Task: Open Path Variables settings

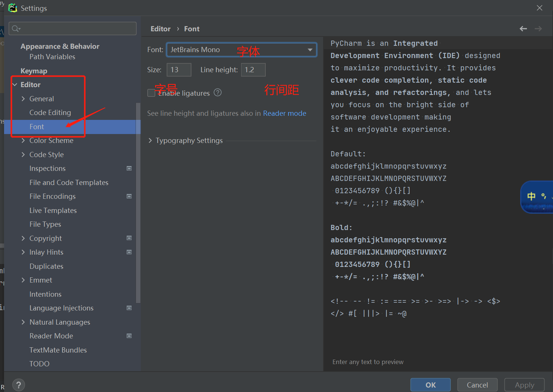Action: [53, 57]
